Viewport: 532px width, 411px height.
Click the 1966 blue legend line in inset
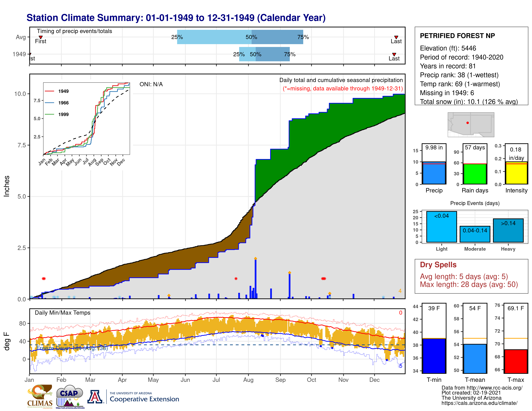(x=49, y=103)
